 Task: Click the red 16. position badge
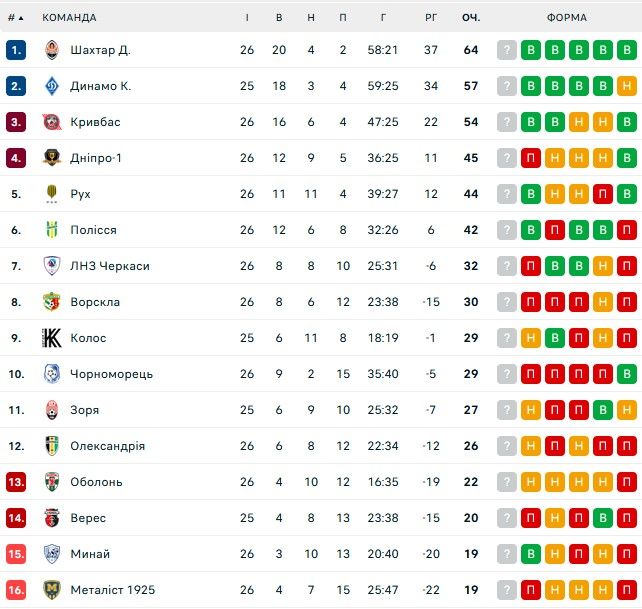click(x=15, y=590)
